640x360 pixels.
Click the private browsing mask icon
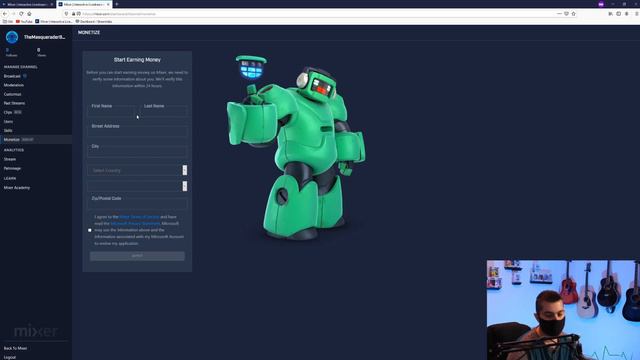[x=601, y=4]
